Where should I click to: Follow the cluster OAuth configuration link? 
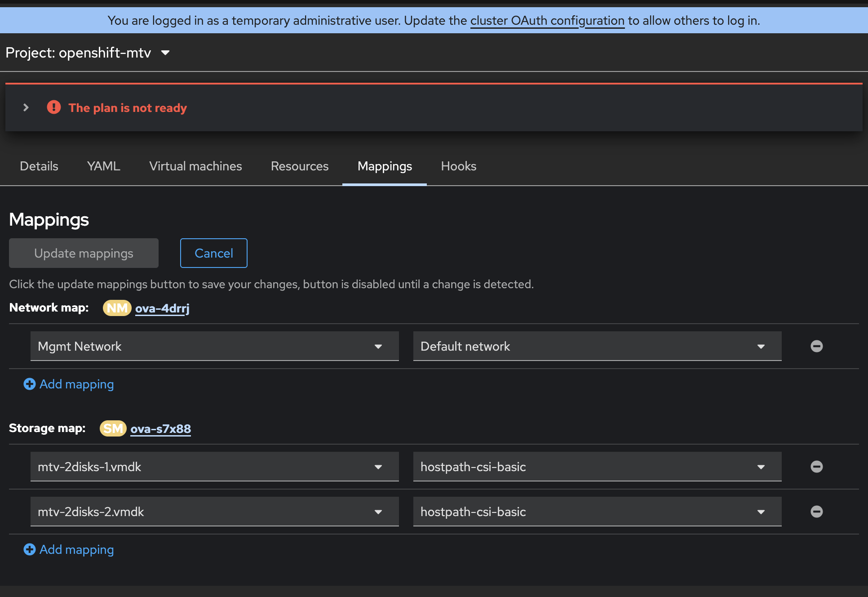tap(547, 21)
